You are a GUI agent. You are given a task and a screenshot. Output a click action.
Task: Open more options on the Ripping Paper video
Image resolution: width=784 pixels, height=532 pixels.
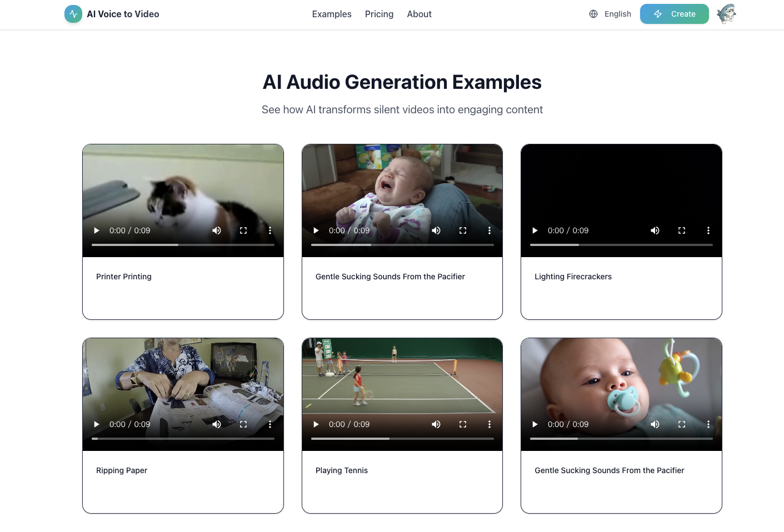pyautogui.click(x=271, y=424)
